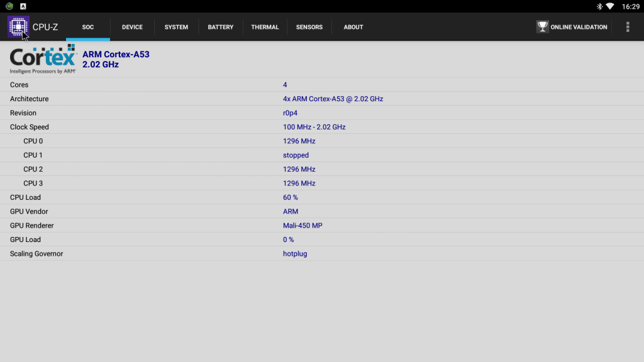This screenshot has width=644, height=362.
Task: Click the status bar clock showing 16:29
Action: 631,6
